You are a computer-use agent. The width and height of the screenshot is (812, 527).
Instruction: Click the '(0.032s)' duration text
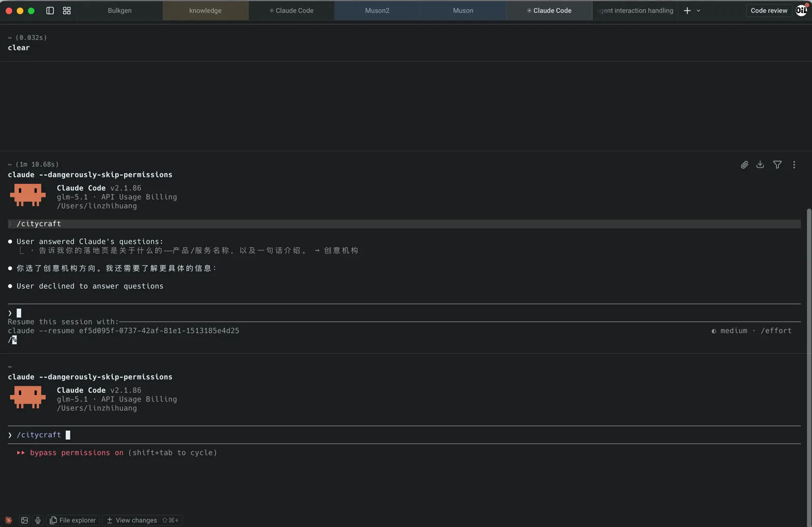tap(31, 38)
